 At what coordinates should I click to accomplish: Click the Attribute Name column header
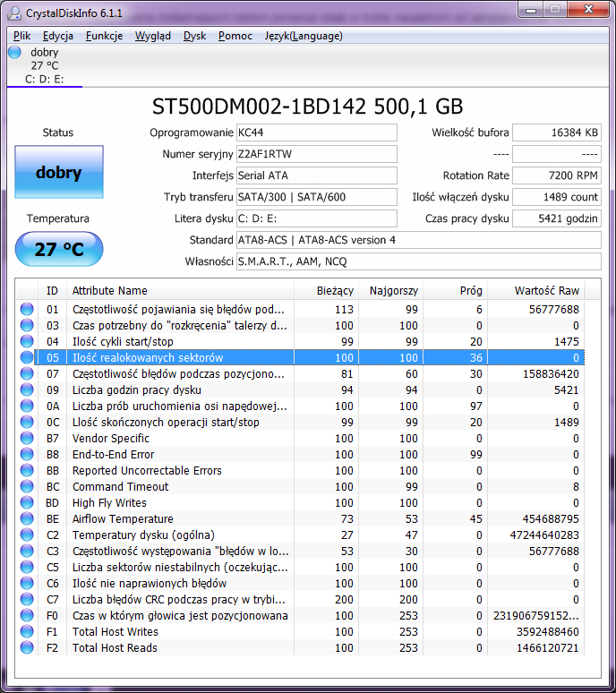coord(180,290)
